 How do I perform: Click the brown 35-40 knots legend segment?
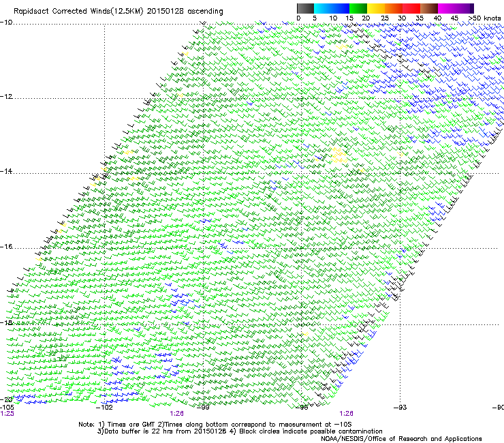click(429, 8)
